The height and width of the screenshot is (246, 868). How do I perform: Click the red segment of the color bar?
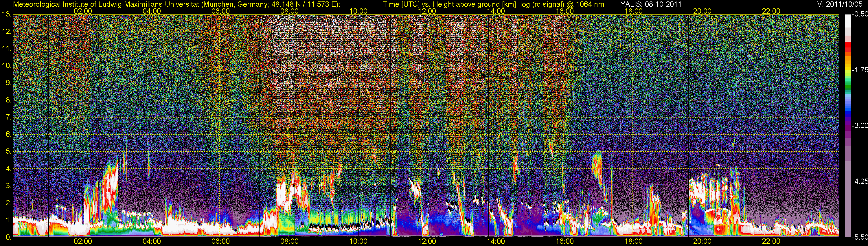click(x=847, y=45)
